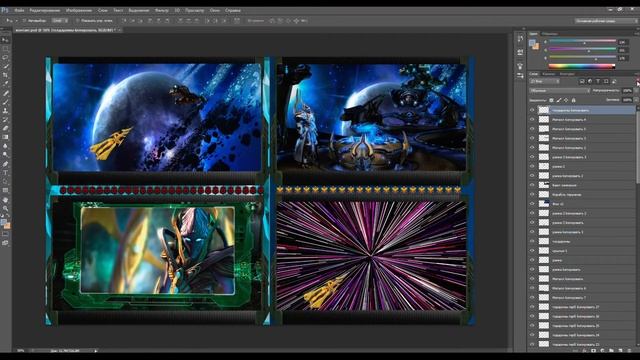Hide the layer ending in 26
This screenshot has height=360, width=640.
click(532, 316)
